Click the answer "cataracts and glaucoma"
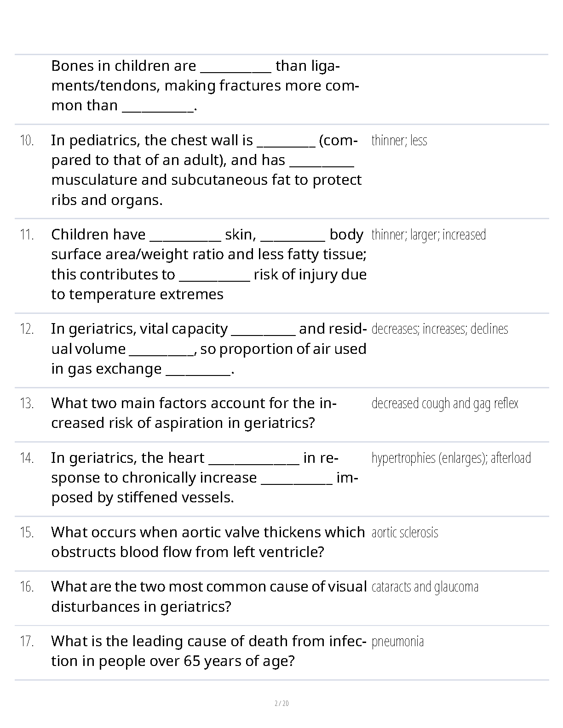 (425, 587)
